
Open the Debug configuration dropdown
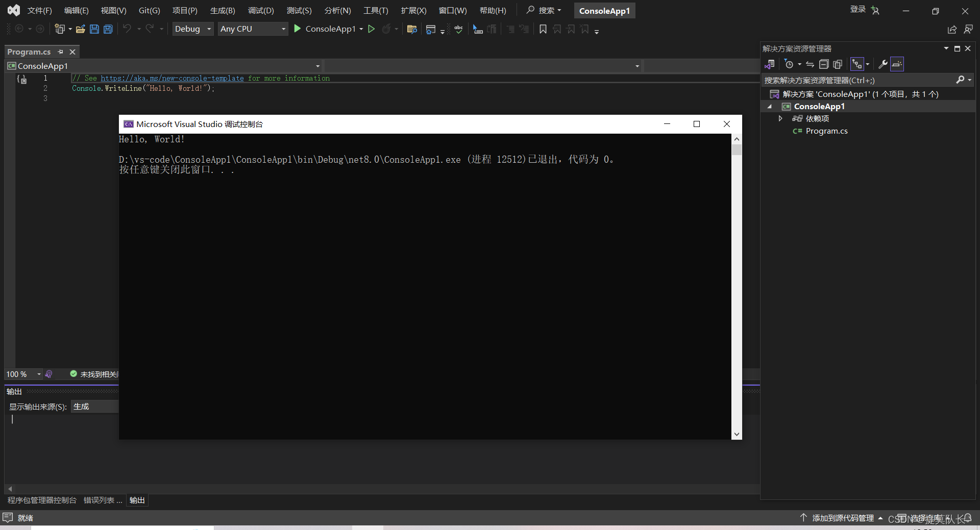pyautogui.click(x=193, y=29)
